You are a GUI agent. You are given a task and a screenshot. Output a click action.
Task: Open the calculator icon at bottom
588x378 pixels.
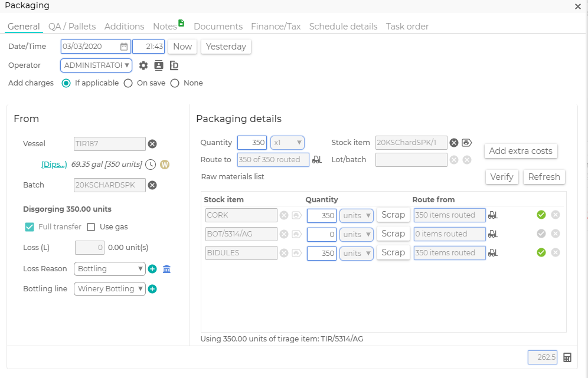point(567,357)
